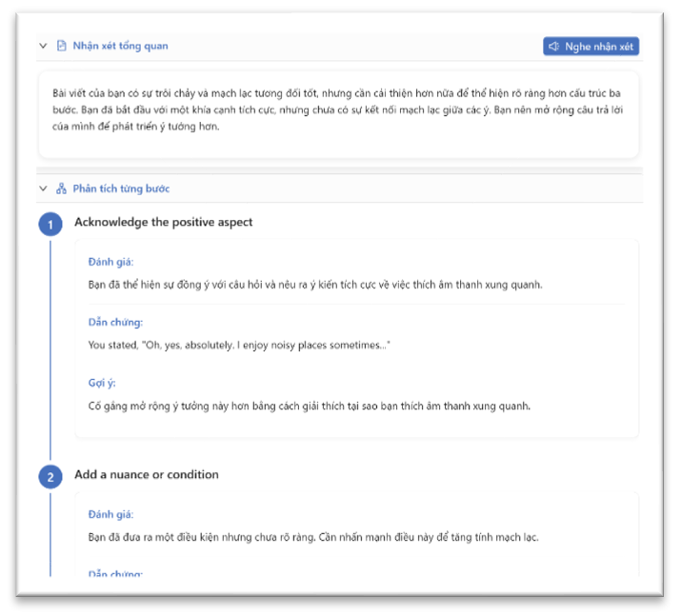Image resolution: width=681 pixels, height=616 pixels.
Task: Collapse the Phân tích từng bước section chevron
Action: (43, 189)
